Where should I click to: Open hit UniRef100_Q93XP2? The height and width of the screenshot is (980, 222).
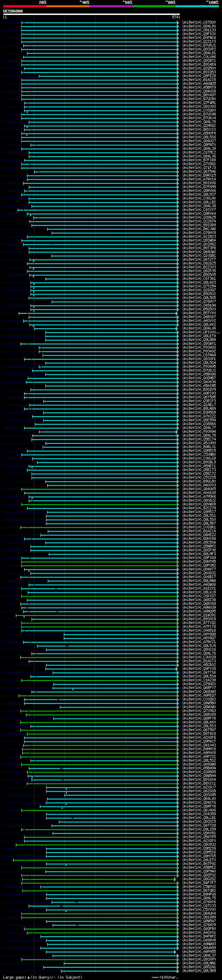click(199, 49)
